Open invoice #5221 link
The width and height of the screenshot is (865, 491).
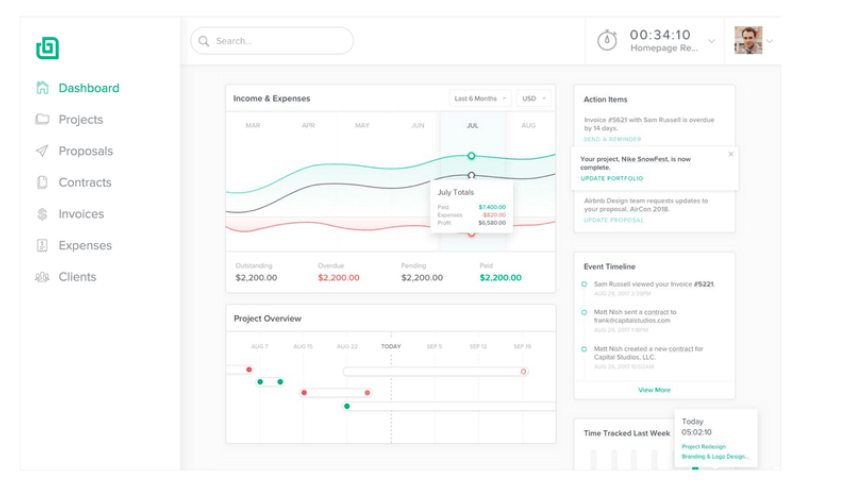pos(703,284)
